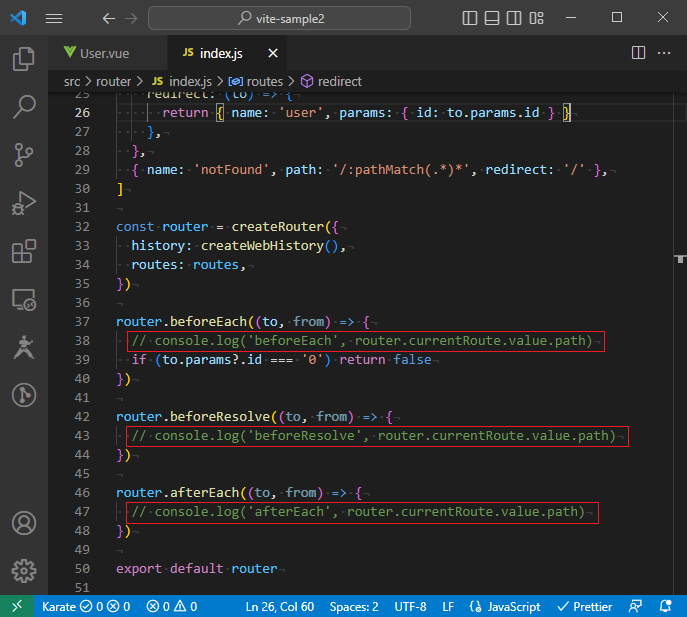
Task: Click the commented beforeEach console.log line
Action: 362,341
